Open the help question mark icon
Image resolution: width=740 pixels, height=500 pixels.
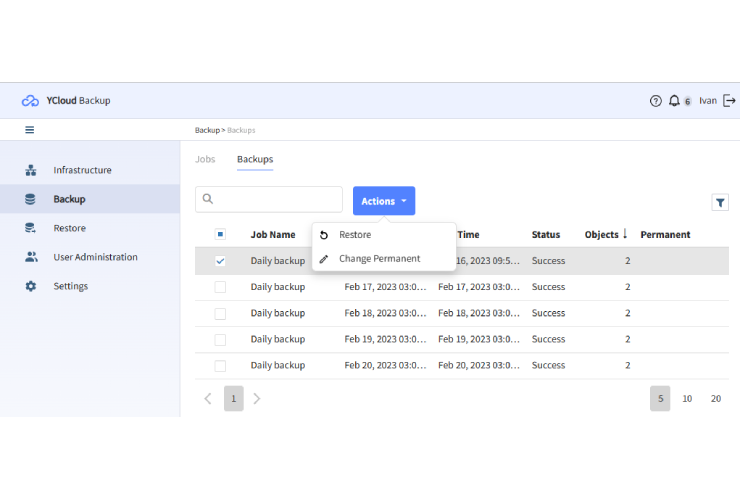pyautogui.click(x=656, y=101)
